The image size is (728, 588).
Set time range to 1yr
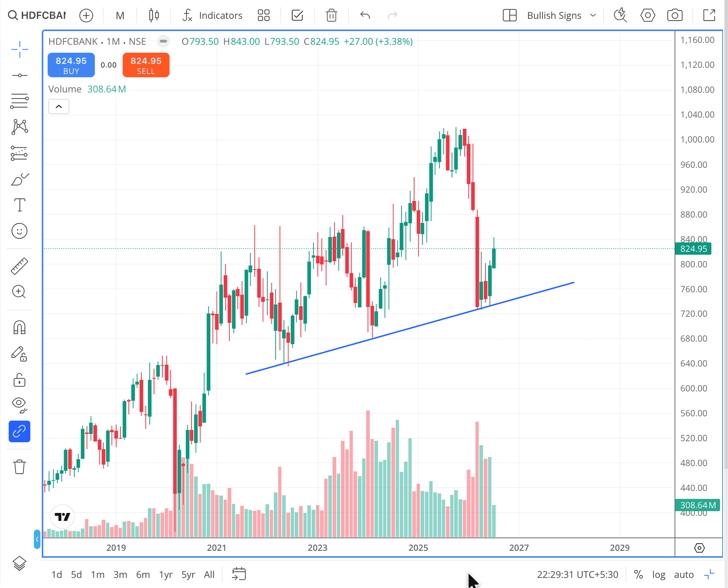click(166, 574)
